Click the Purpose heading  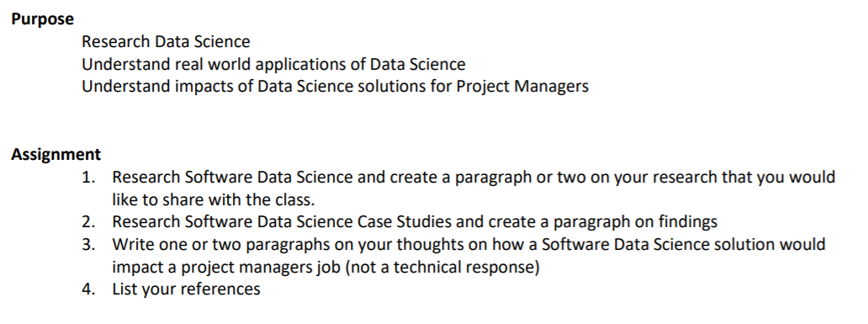coord(43,19)
